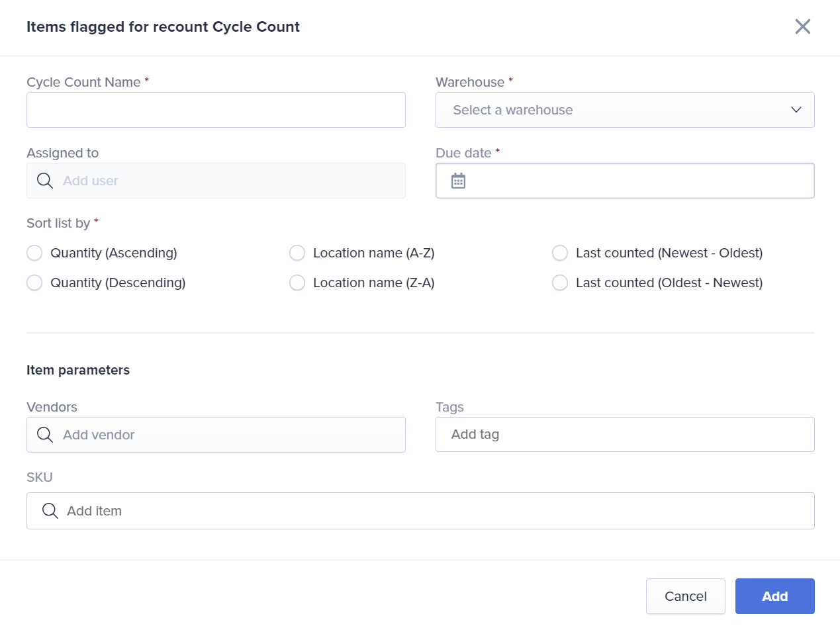Click the Cycle Count Name label
Screen dimensions: 840x626
(x=83, y=82)
